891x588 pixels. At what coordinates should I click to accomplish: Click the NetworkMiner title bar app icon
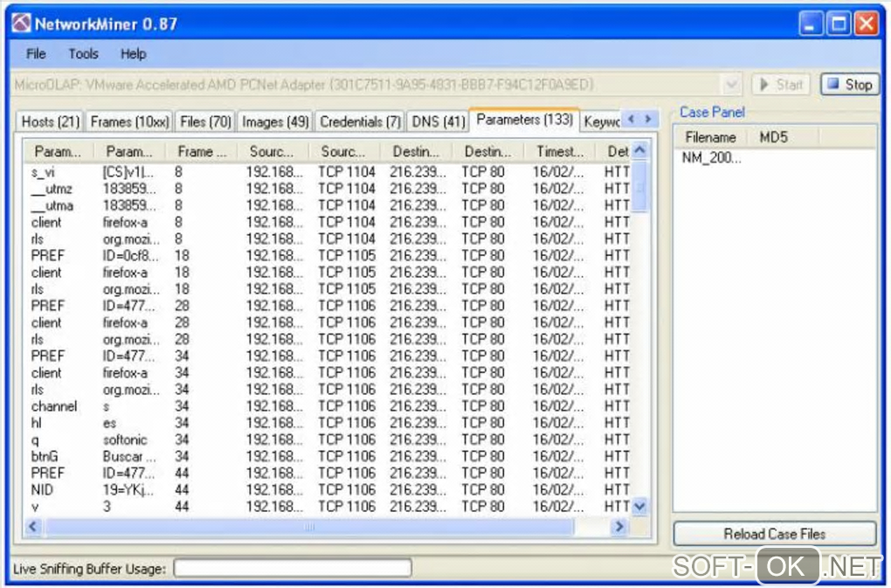[21, 24]
